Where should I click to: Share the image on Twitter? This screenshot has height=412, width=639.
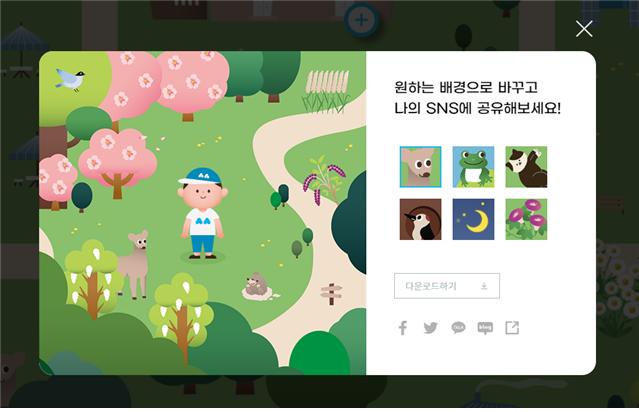(430, 328)
